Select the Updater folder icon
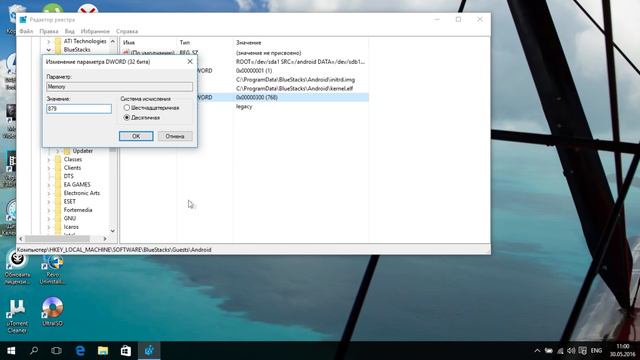The height and width of the screenshot is (360, 640). [x=67, y=151]
